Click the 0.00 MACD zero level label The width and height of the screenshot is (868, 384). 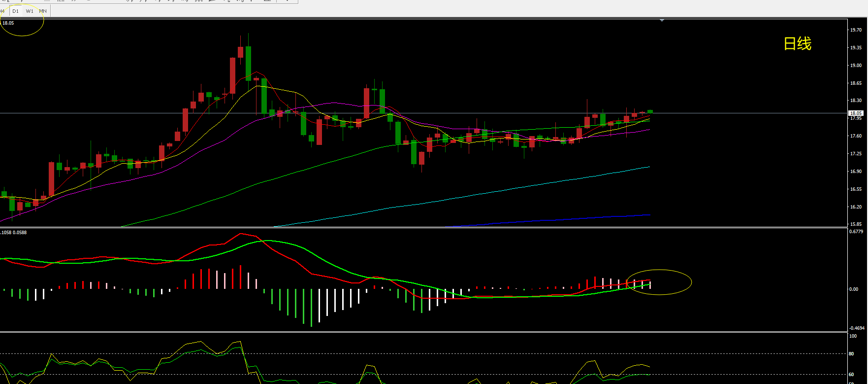point(854,289)
